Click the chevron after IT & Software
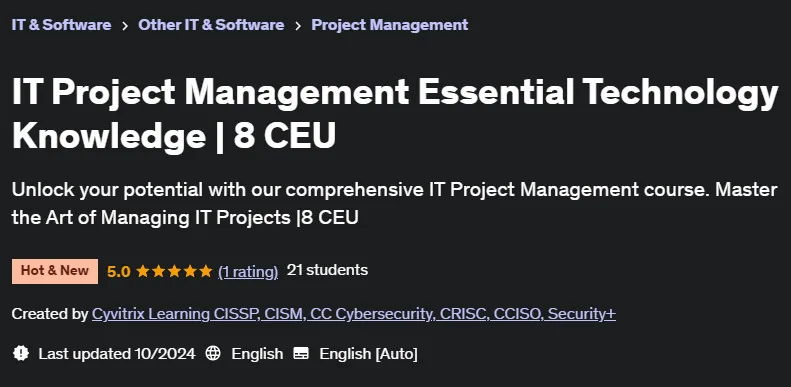The image size is (791, 387). coord(125,26)
